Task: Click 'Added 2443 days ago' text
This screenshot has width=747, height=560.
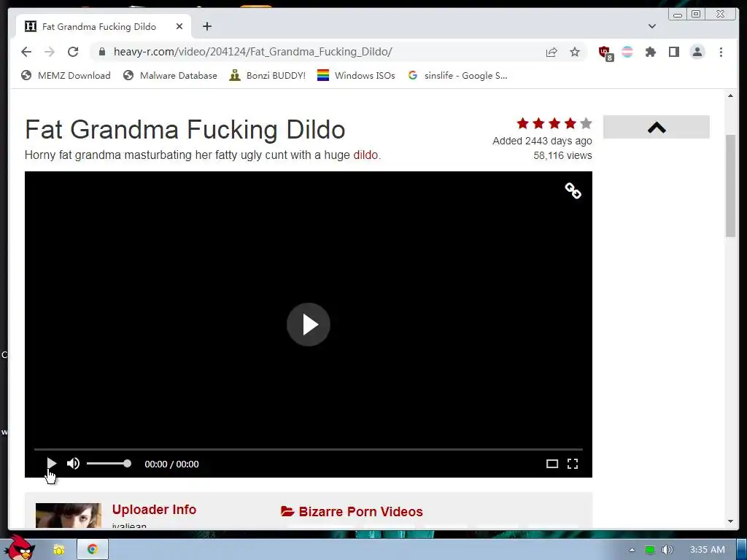Action: click(x=542, y=141)
